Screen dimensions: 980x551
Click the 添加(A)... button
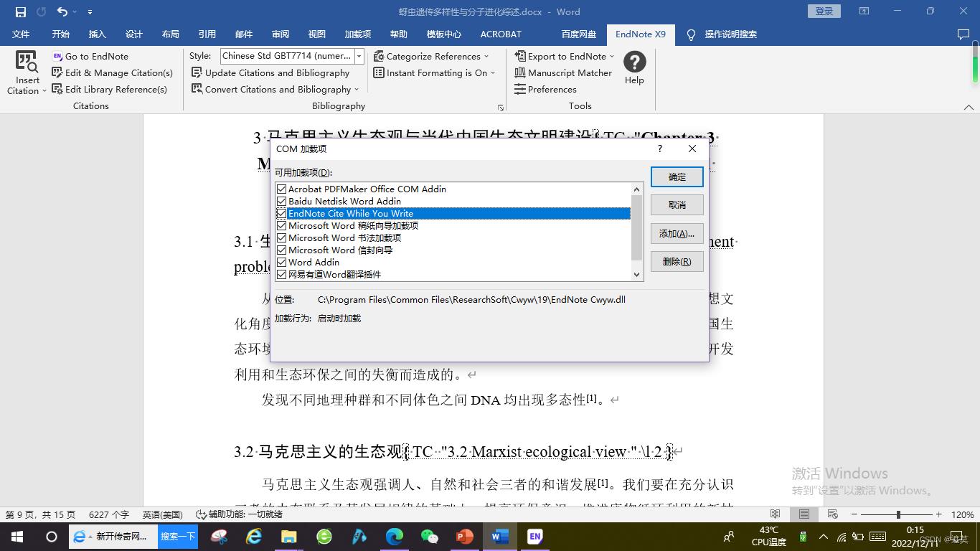[x=677, y=233]
